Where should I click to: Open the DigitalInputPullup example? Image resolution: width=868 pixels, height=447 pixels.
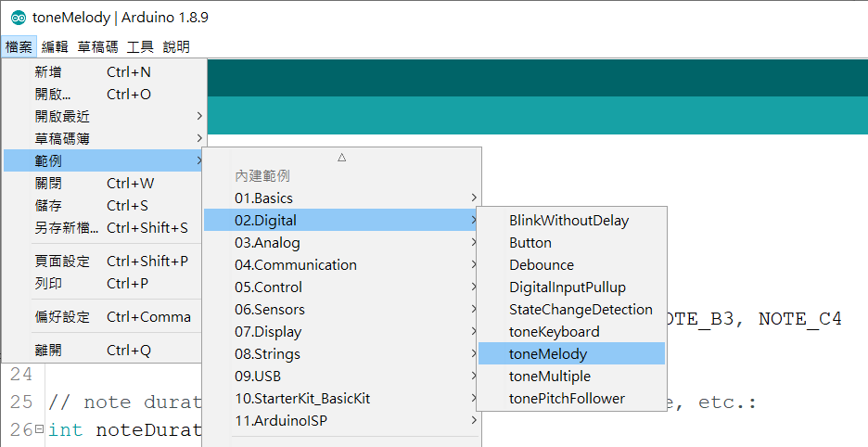pos(571,287)
